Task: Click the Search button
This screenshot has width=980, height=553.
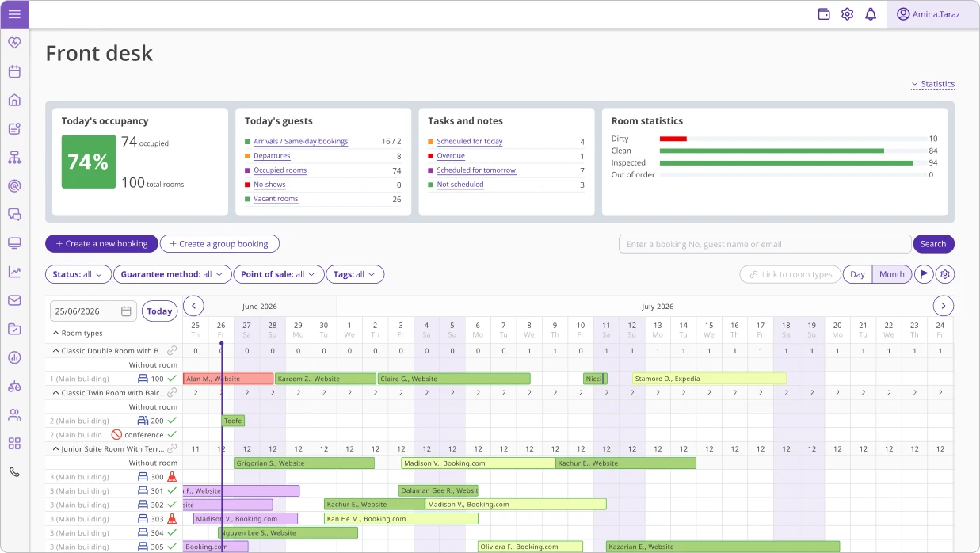Action: pyautogui.click(x=933, y=244)
